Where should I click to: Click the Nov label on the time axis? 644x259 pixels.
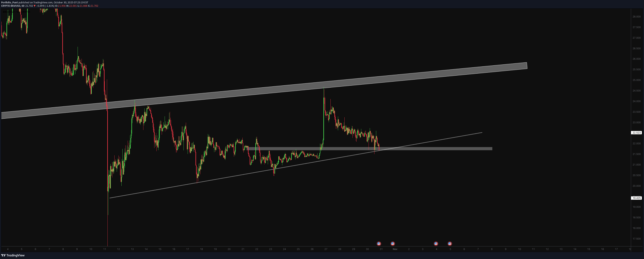395,249
